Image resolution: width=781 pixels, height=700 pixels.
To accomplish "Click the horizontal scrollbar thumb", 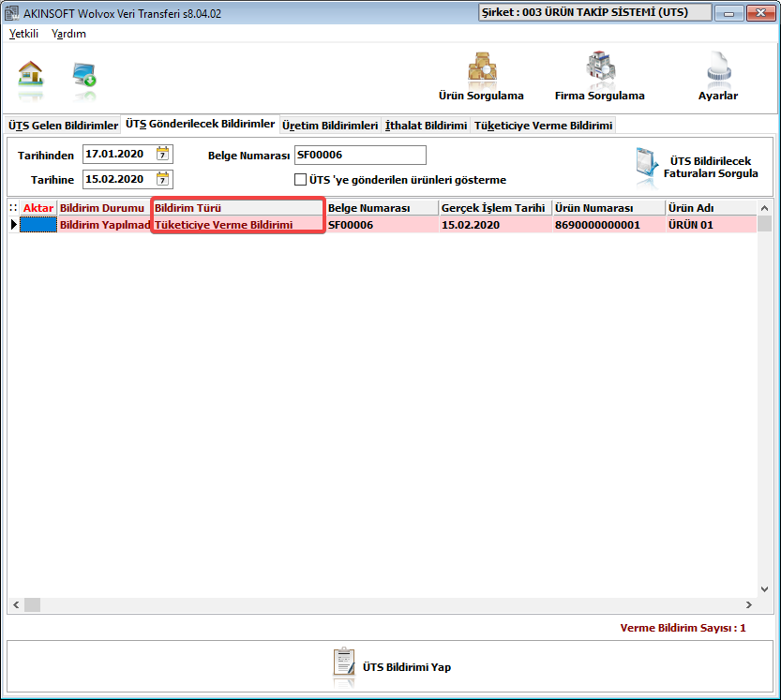I will [33, 604].
